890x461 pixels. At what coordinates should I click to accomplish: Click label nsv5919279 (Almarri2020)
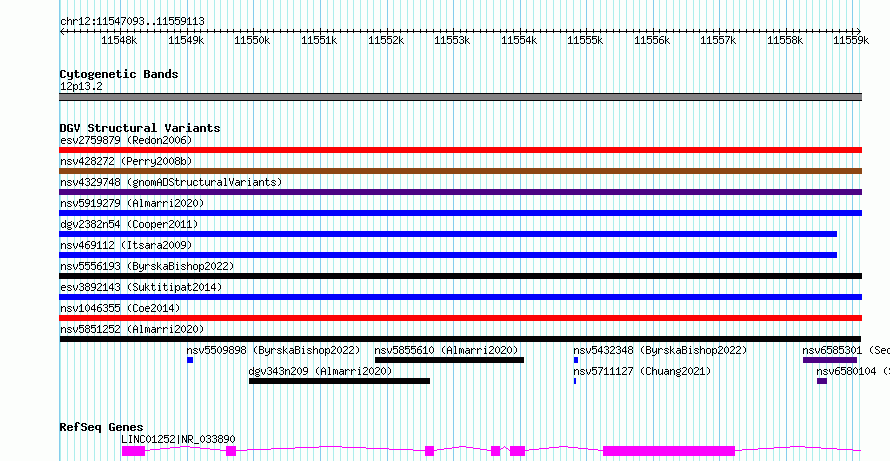pos(132,203)
